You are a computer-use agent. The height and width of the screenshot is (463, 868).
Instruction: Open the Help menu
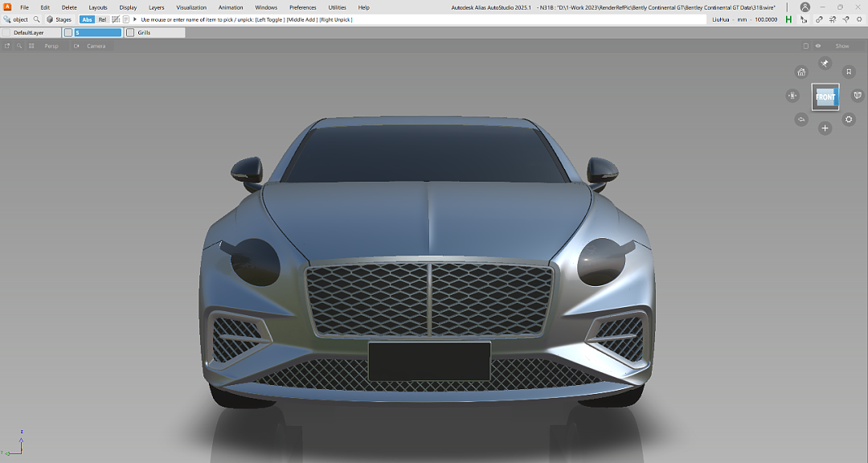(364, 8)
